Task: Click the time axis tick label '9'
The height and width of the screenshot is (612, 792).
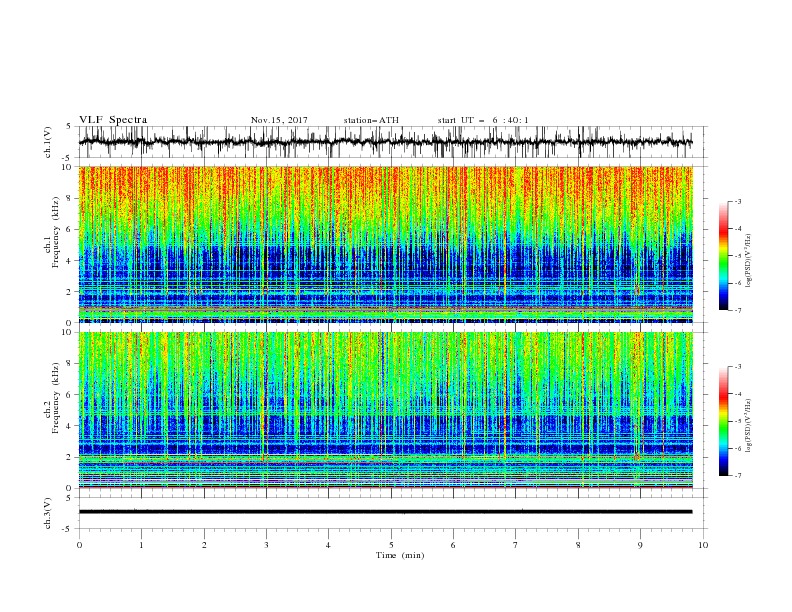Action: point(640,545)
